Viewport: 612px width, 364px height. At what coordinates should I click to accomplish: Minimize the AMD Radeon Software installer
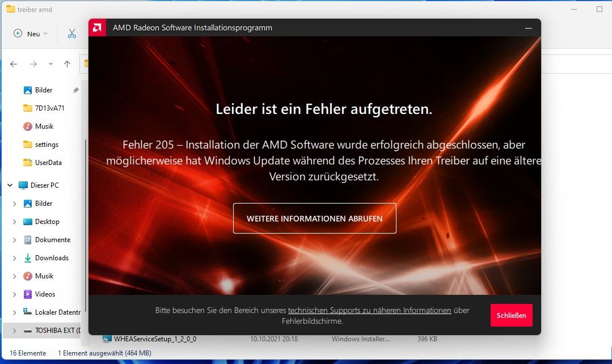[x=529, y=28]
